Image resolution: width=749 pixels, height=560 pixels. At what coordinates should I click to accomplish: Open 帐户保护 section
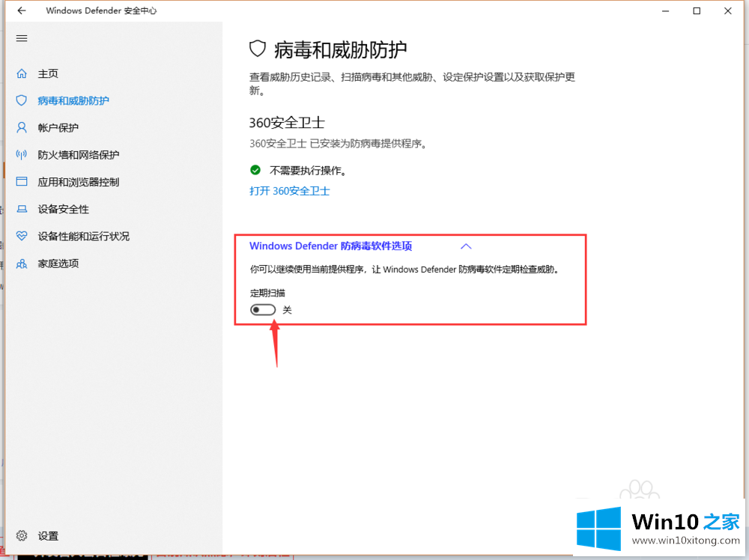(58, 128)
